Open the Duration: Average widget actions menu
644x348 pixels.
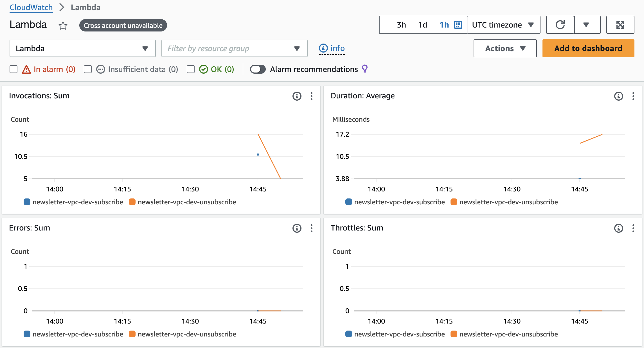[x=633, y=96]
